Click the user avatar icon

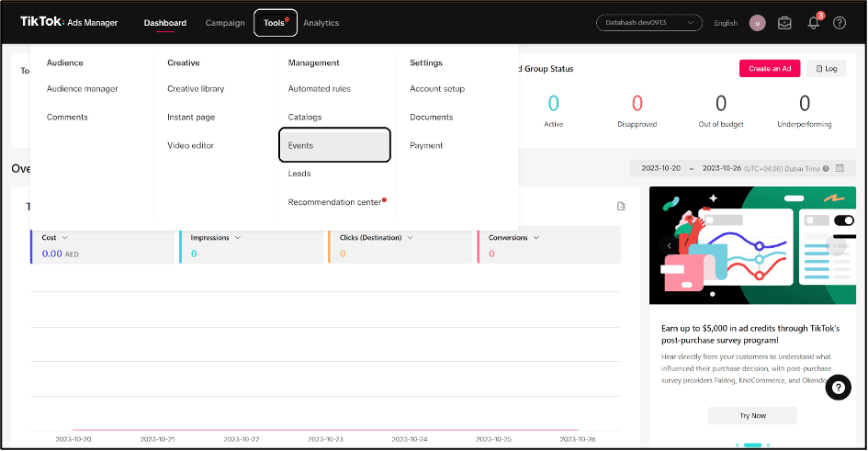click(757, 23)
